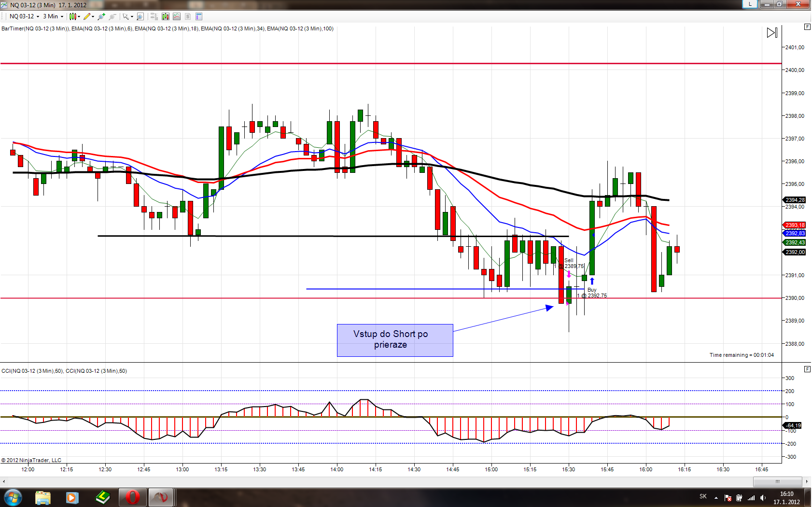Viewport: 812px width, 507px height.
Task: Open the NQ 03-12 instrument dropdown
Action: point(24,16)
